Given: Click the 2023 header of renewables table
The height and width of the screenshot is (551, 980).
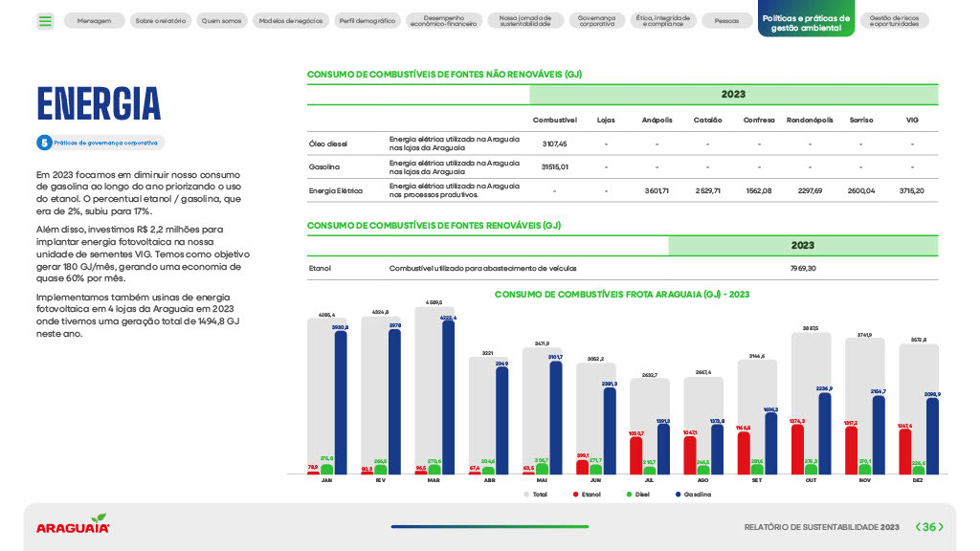Looking at the screenshot, I should tap(803, 246).
